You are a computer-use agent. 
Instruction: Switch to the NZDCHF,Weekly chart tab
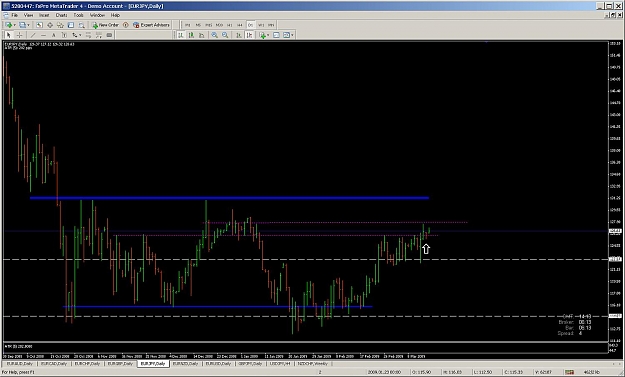point(313,364)
